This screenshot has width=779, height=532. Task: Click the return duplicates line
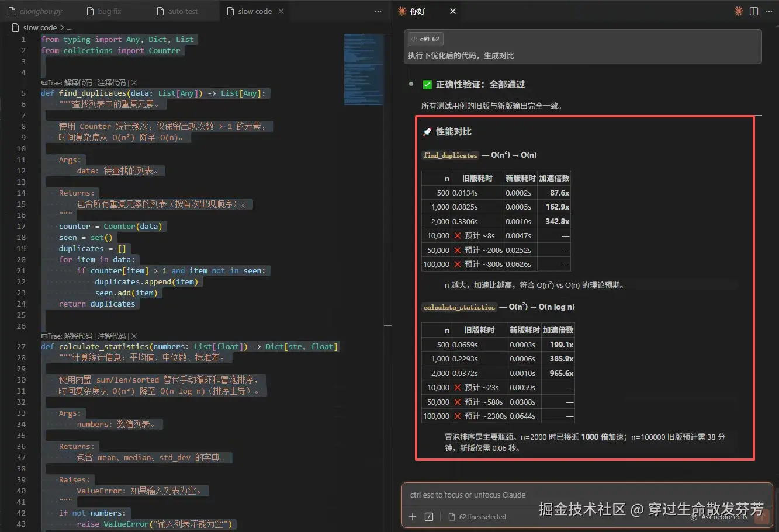click(97, 304)
